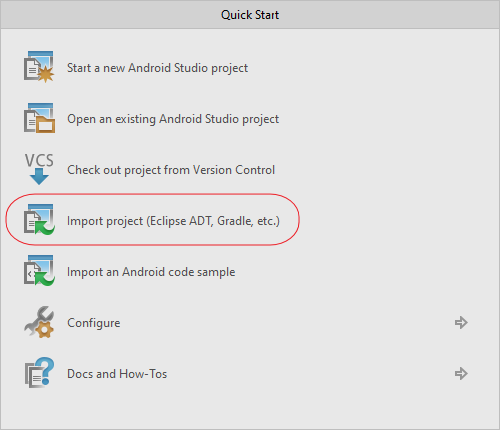Screen dimensions: 500x430
Task: Open Docs and How-Tos label
Action: (x=117, y=374)
